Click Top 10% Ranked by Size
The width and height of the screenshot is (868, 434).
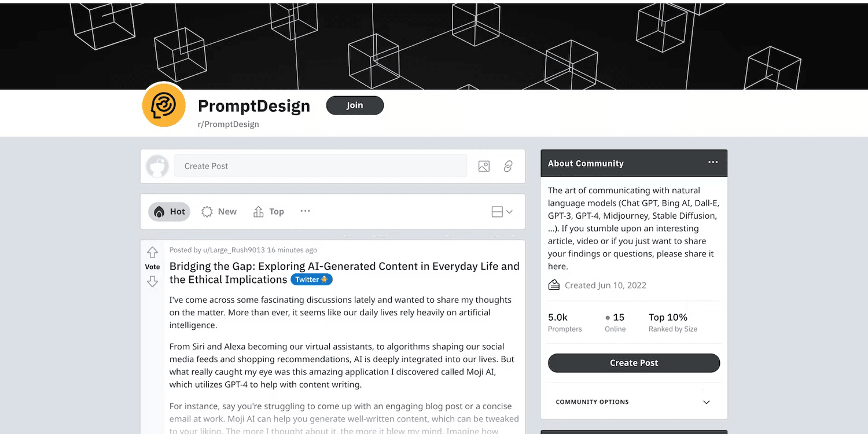point(673,322)
